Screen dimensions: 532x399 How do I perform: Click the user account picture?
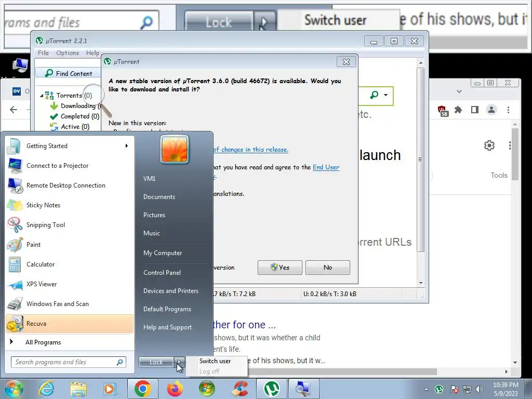pos(175,149)
